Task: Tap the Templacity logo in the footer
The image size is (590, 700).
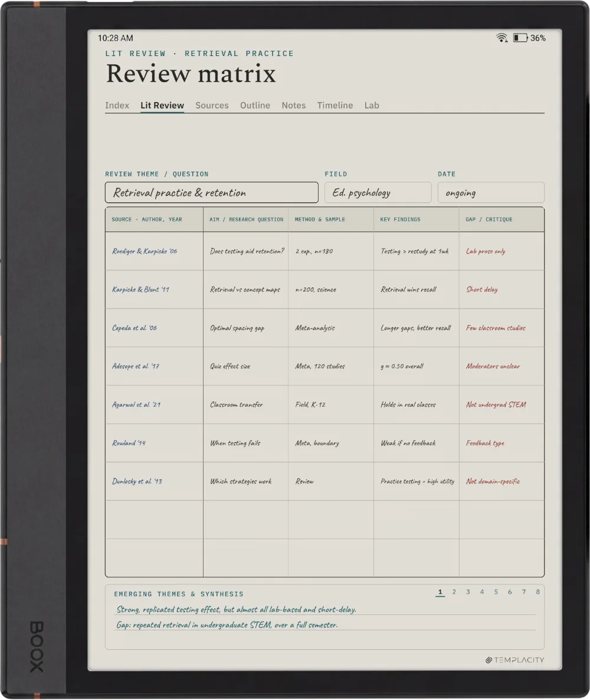Action: pyautogui.click(x=514, y=660)
